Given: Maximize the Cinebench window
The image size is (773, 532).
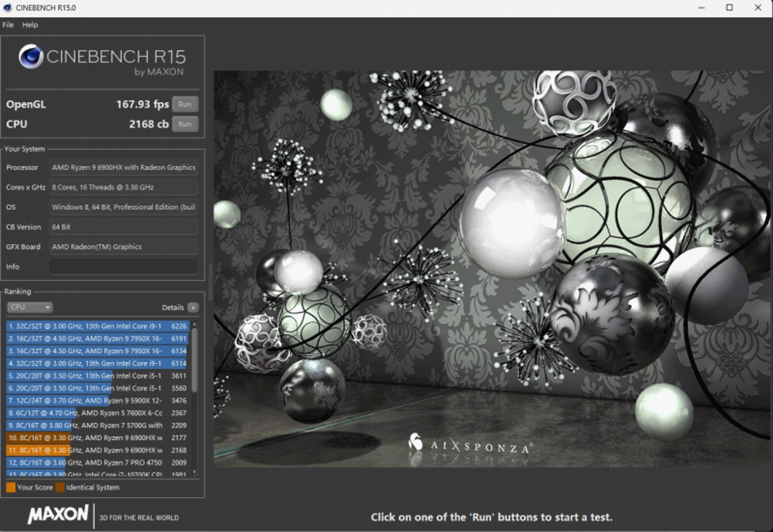Looking at the screenshot, I should point(729,8).
